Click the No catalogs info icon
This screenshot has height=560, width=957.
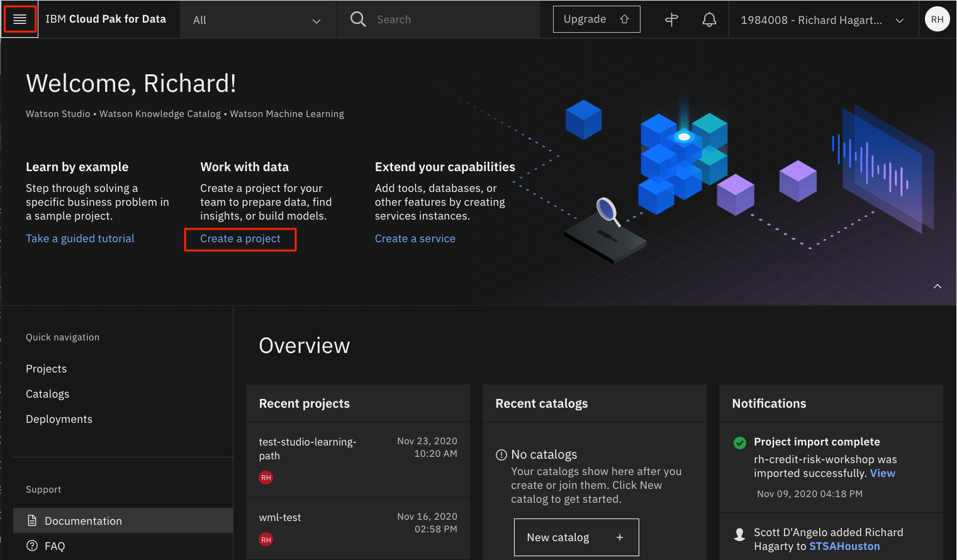(x=501, y=455)
